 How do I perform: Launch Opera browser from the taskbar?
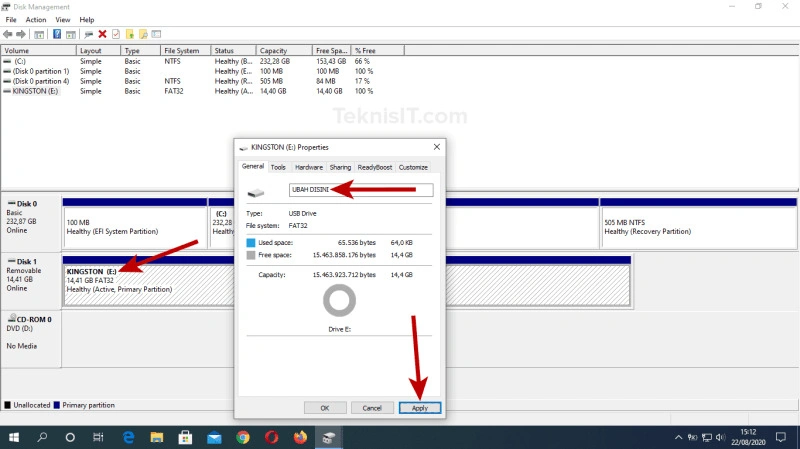(x=271, y=438)
